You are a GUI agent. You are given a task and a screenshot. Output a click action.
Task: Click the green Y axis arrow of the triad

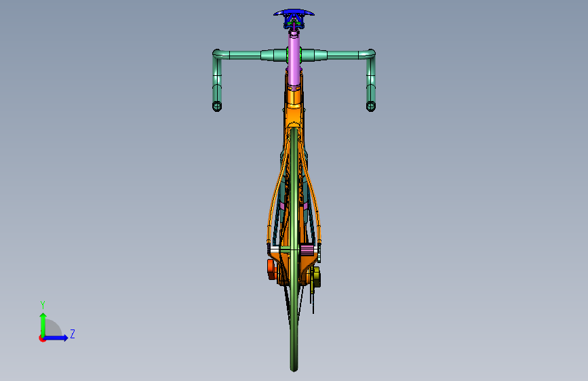tap(43, 324)
